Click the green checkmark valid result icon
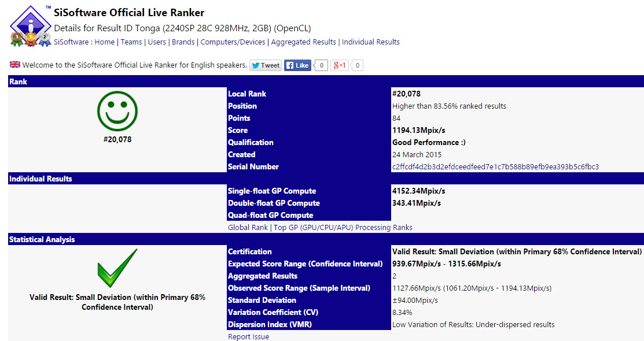The height and width of the screenshot is (341, 644). tap(117, 268)
